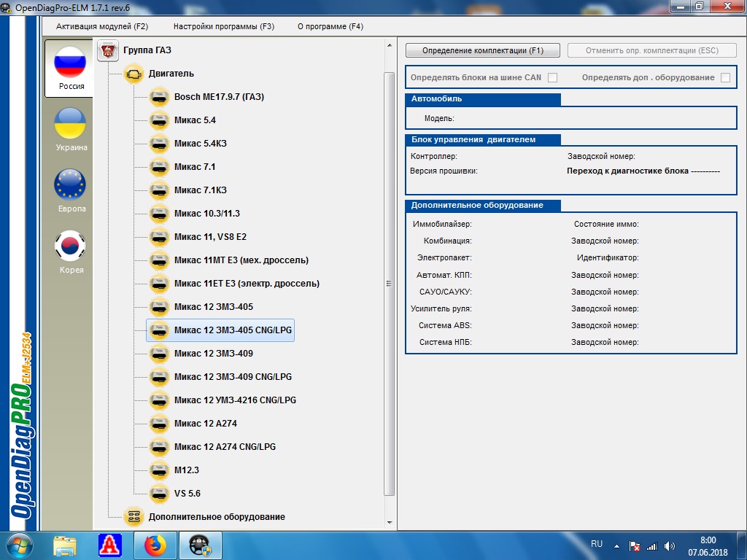Select Микас 12 УМЗ-4216 CNG/LPG tree item
This screenshot has width=747, height=560.
point(236,400)
